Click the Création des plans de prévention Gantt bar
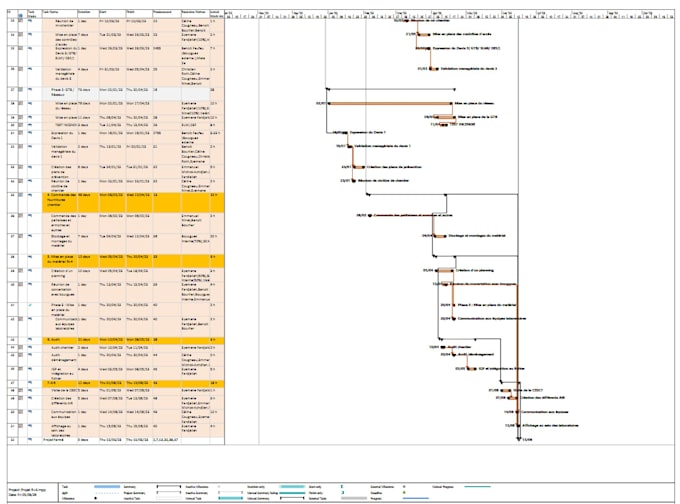This screenshot has height=504, width=680. tap(358, 167)
